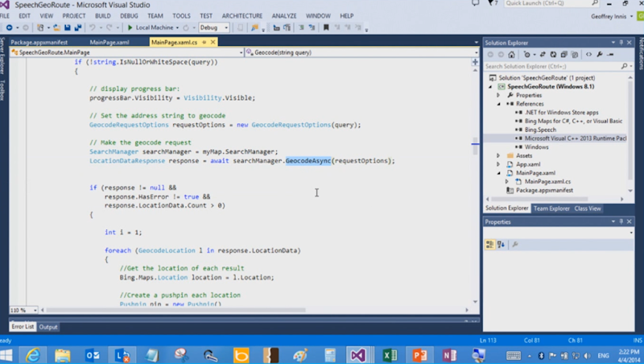
Task: Click the code editor horizontal scrollbar
Action: pos(176,310)
